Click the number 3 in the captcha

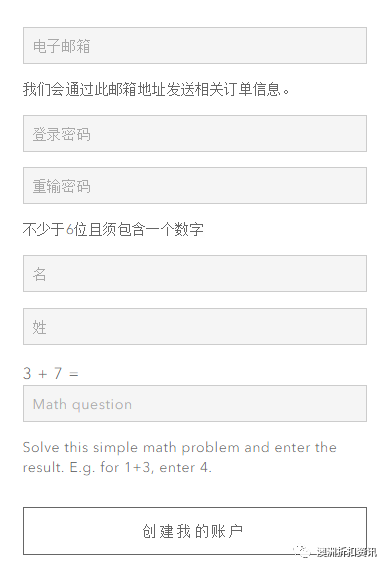27,373
